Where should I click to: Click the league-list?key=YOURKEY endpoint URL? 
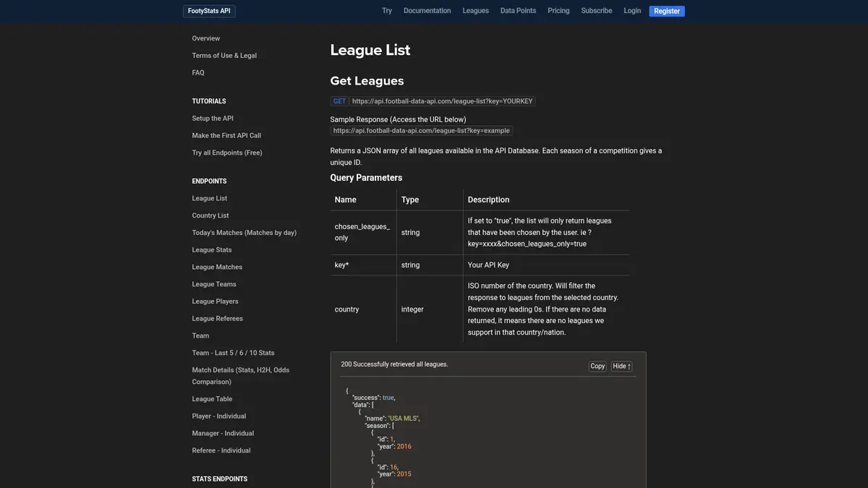pyautogui.click(x=443, y=101)
